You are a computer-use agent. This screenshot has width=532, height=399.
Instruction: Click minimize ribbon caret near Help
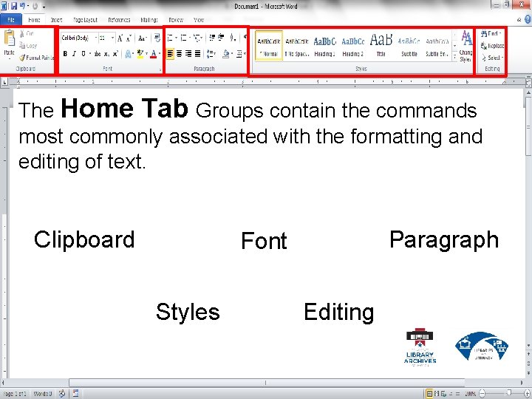tap(519, 20)
